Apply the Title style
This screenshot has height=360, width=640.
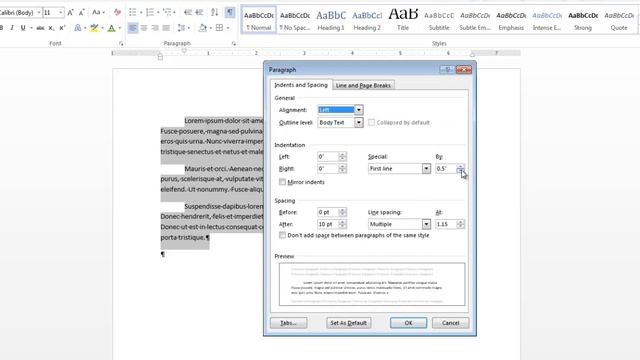403,20
